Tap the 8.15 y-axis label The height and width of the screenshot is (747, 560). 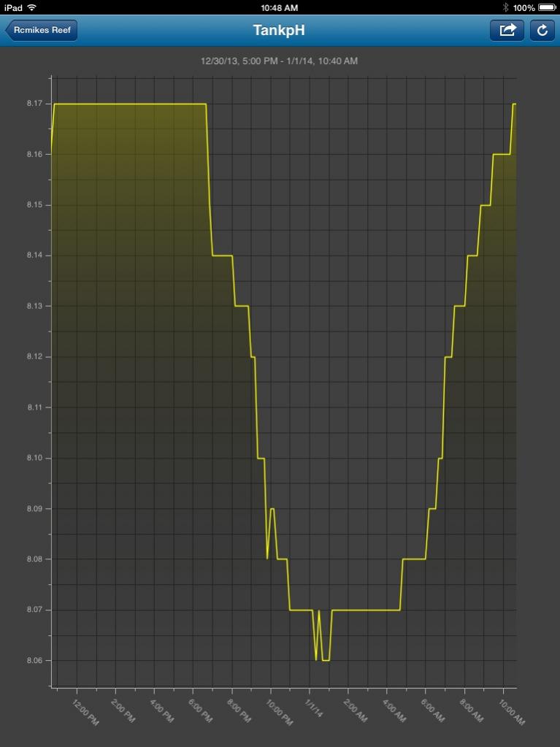[x=35, y=205]
